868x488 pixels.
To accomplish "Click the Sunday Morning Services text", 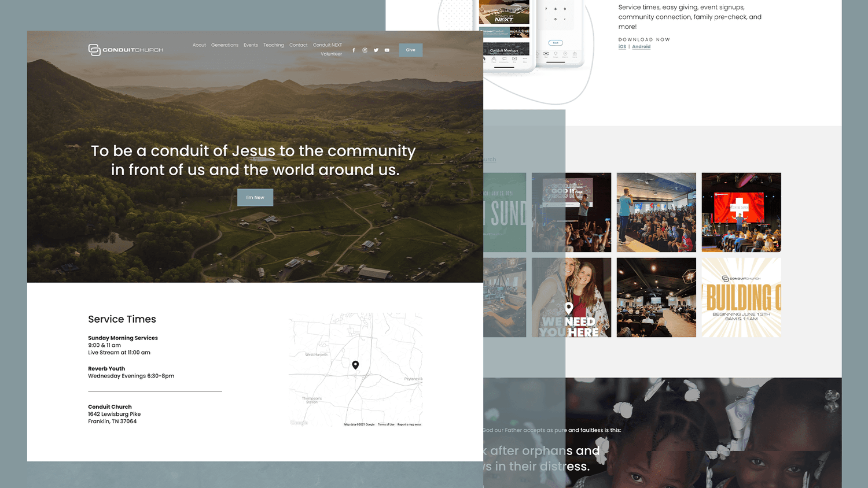I will coord(123,338).
